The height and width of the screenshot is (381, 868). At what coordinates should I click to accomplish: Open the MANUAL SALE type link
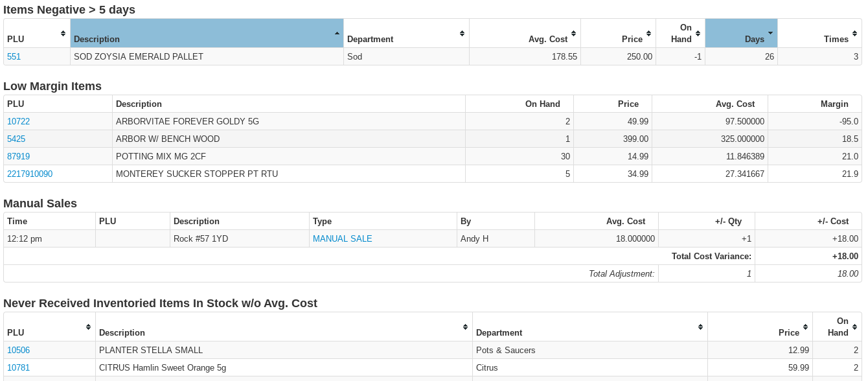pos(342,238)
